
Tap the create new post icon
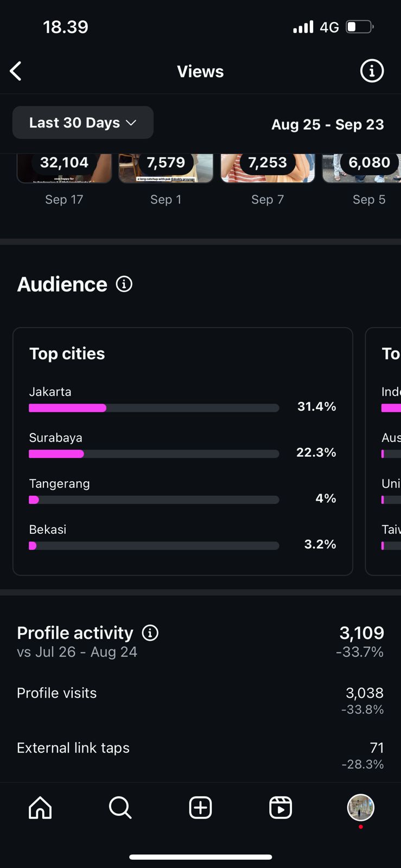(x=200, y=808)
